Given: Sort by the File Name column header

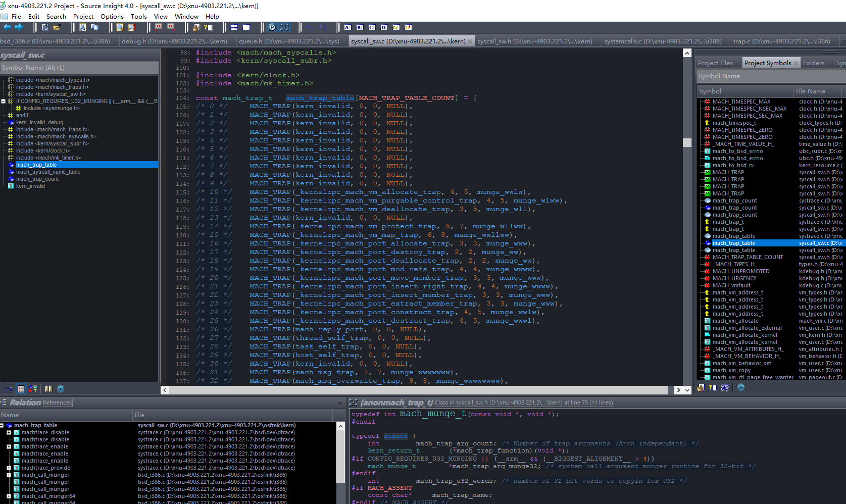Looking at the screenshot, I should pos(817,91).
